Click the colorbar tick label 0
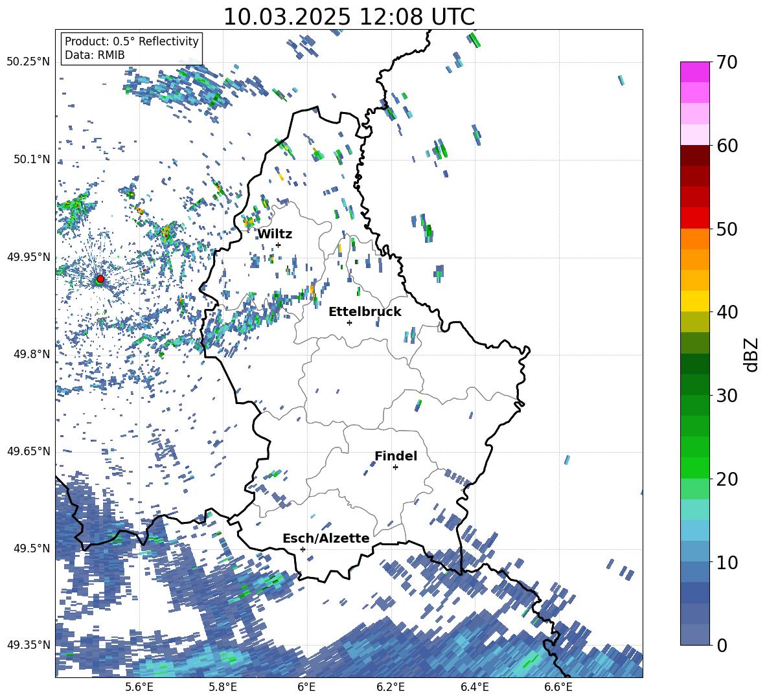 tap(722, 646)
